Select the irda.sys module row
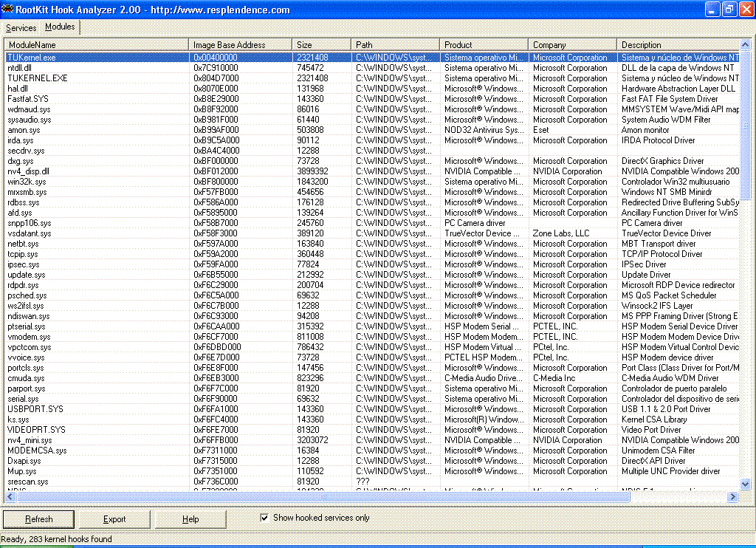This screenshot has height=548, width=756. pos(372,140)
